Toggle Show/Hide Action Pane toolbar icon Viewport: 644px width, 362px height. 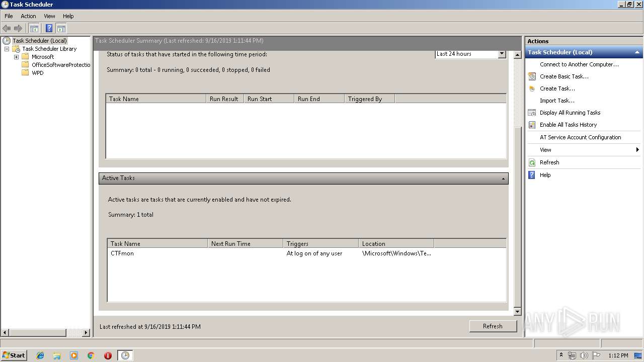tap(61, 29)
